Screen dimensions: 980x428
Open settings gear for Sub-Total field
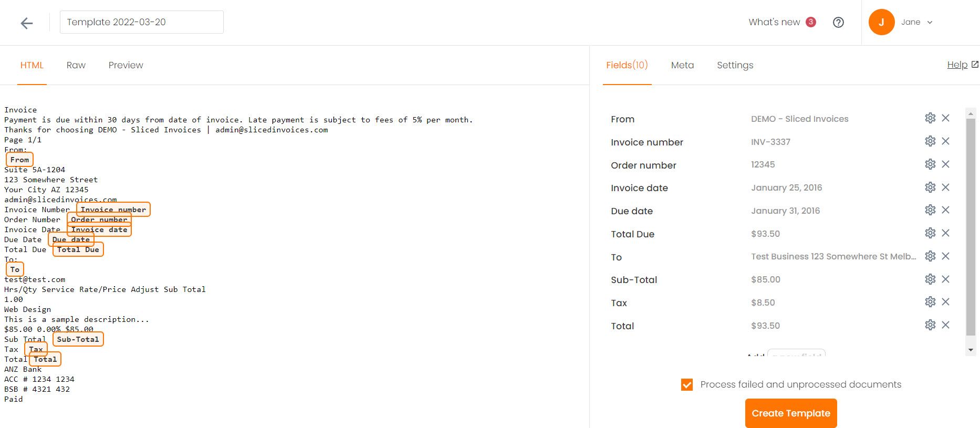tap(930, 279)
